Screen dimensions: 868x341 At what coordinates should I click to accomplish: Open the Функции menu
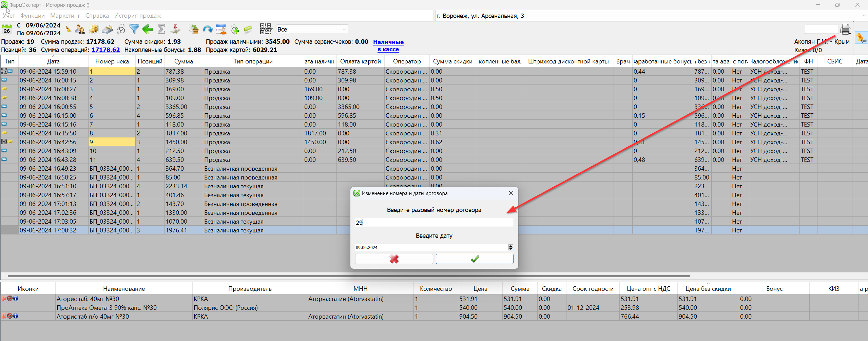point(32,16)
